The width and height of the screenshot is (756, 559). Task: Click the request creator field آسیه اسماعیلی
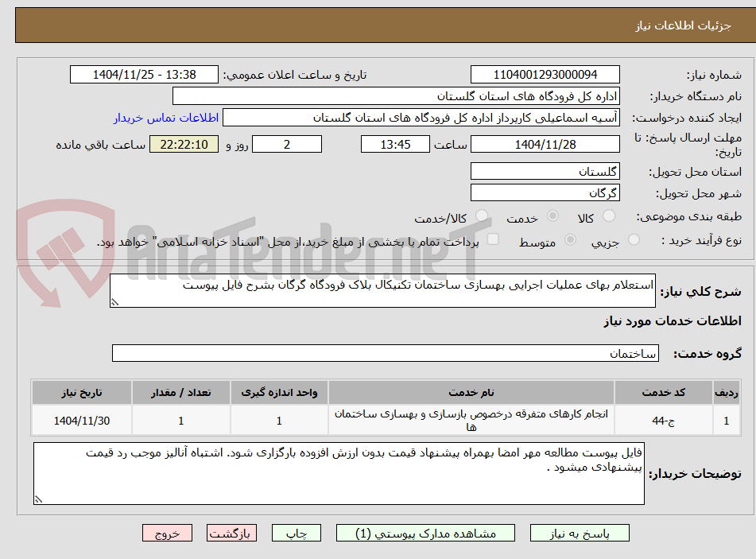click(x=421, y=118)
